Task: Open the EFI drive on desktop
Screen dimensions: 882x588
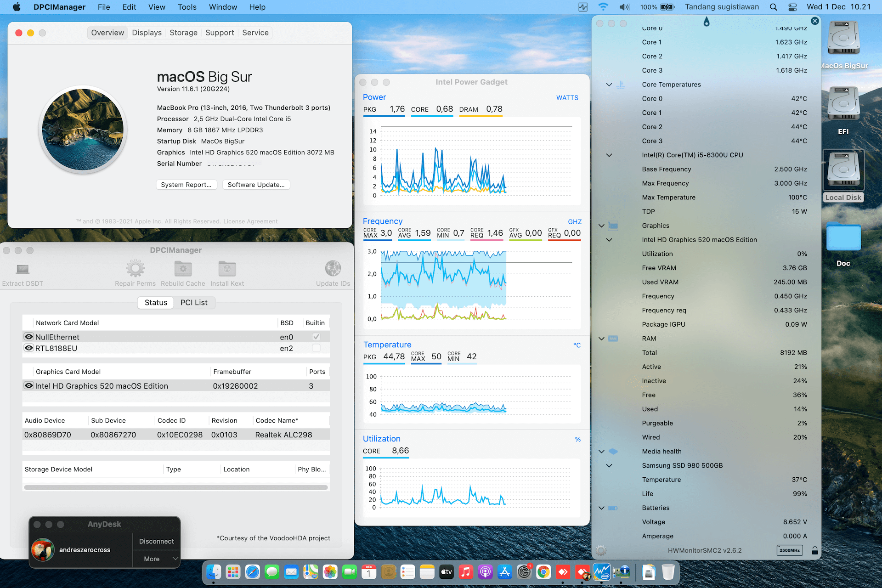Action: point(843,103)
